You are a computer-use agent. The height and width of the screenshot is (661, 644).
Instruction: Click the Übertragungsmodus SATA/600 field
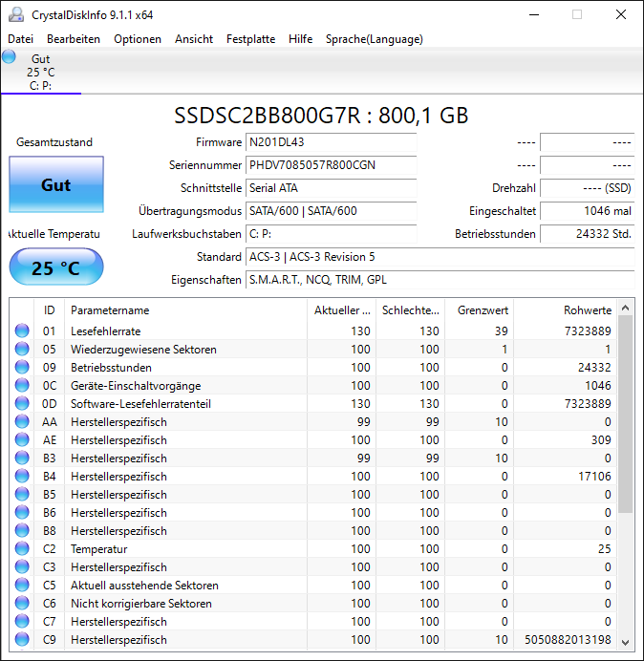(331, 211)
